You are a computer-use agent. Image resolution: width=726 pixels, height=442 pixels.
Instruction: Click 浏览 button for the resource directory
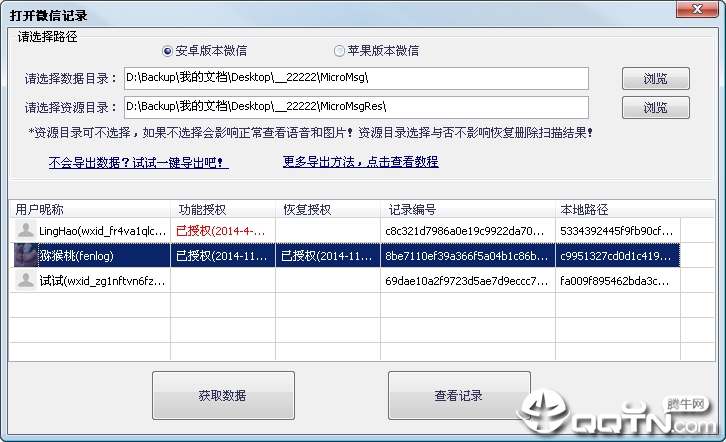[656, 107]
